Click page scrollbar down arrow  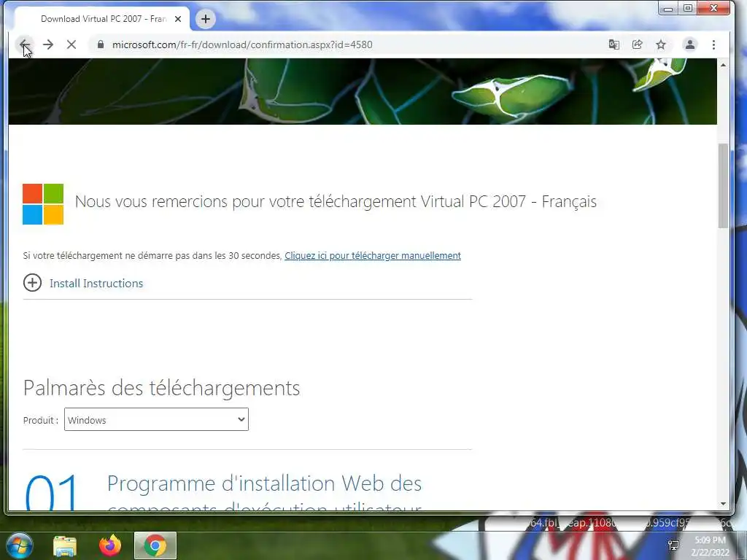click(723, 504)
